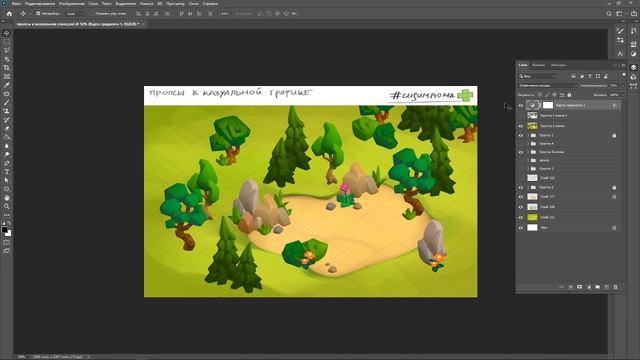Click the Home icon in the options bar
The image size is (640, 360).
point(9,13)
